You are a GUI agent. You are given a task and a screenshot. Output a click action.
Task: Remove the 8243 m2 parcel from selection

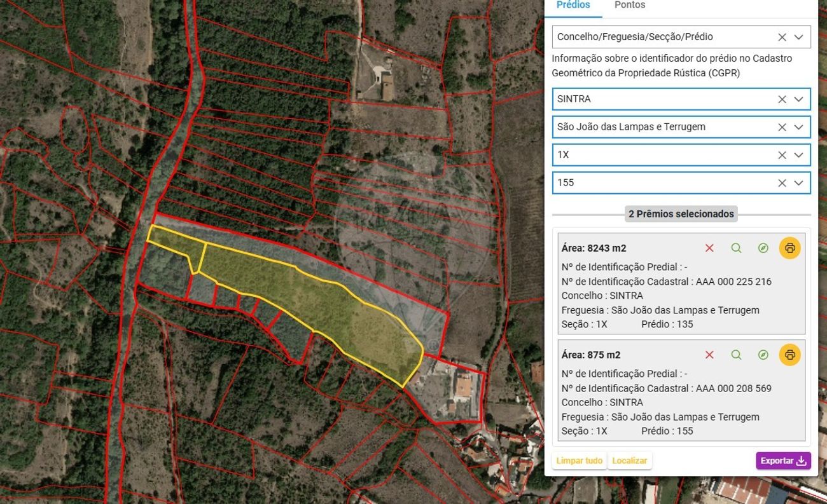[x=709, y=248]
